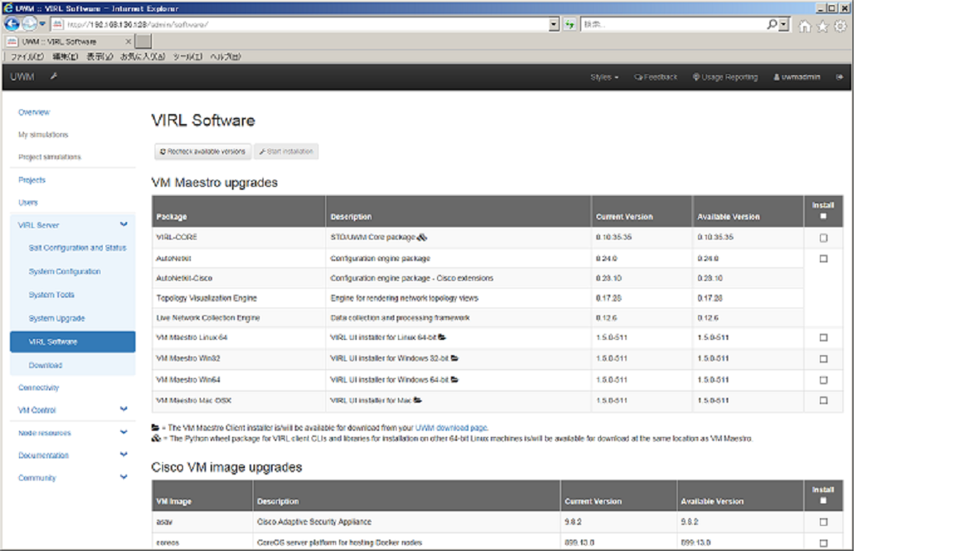Check Install for VM Maestro Win64

pos(824,380)
